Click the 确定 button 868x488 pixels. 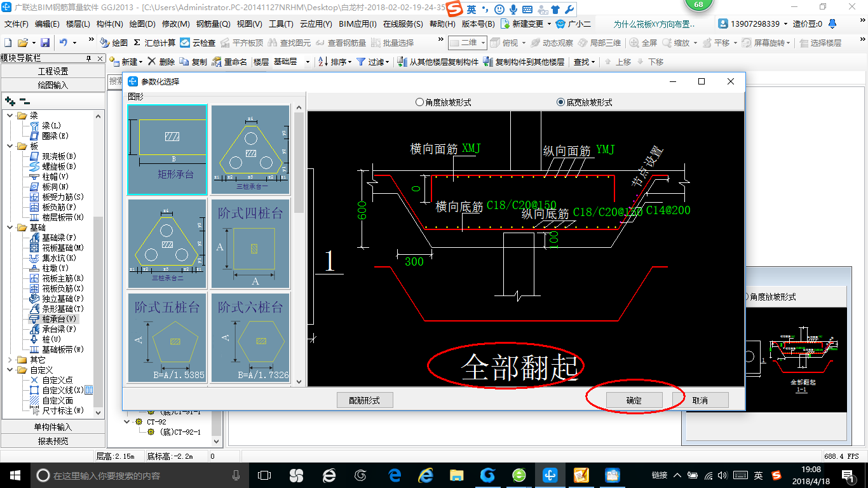pyautogui.click(x=634, y=400)
